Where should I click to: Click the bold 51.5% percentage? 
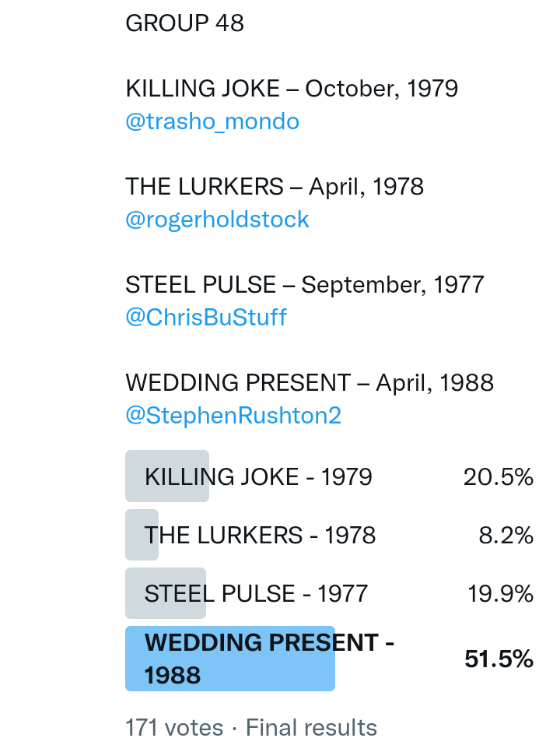point(498,659)
